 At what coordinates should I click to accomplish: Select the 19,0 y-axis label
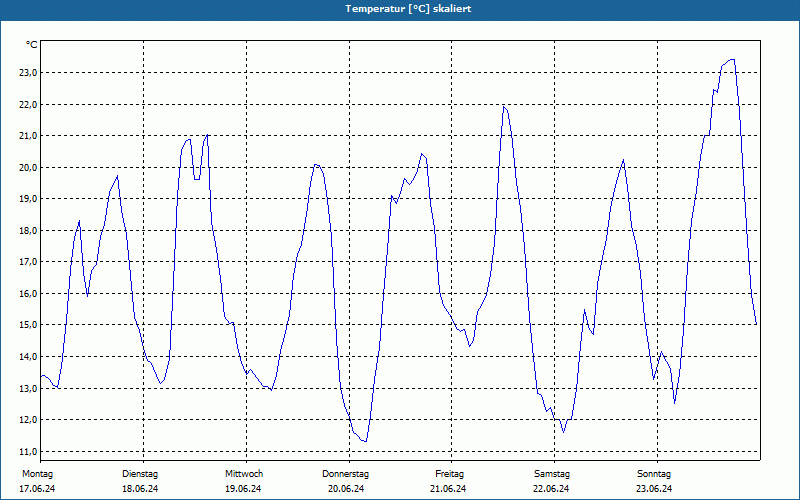pyautogui.click(x=28, y=199)
